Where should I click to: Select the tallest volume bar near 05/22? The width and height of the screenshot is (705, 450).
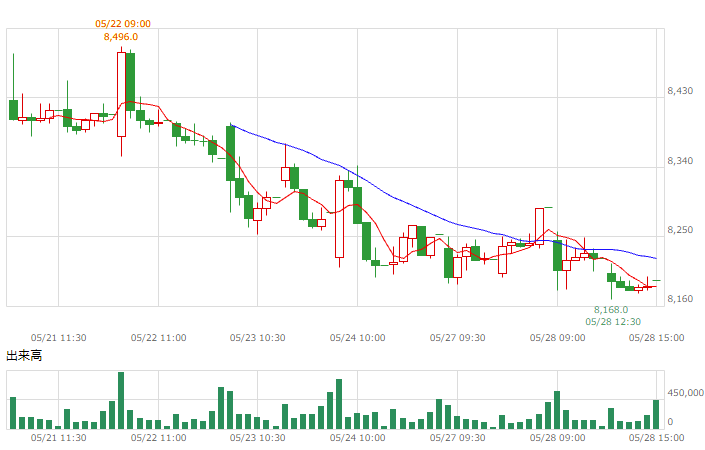click(121, 401)
